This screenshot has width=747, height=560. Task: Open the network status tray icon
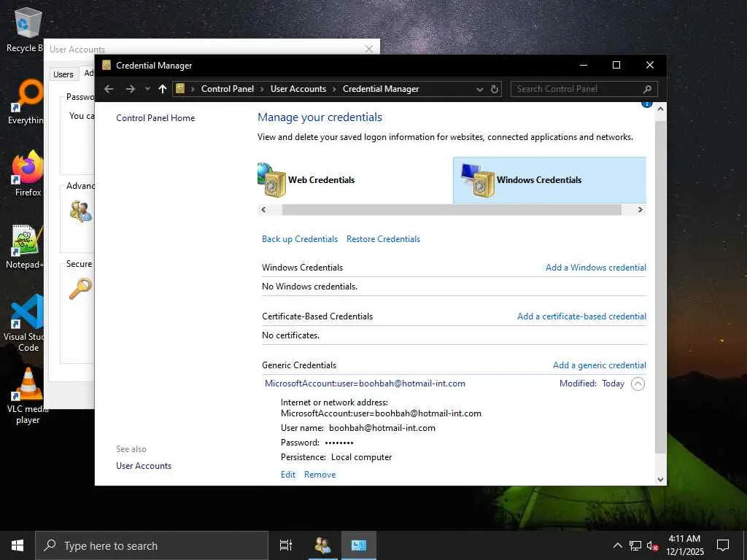click(635, 545)
